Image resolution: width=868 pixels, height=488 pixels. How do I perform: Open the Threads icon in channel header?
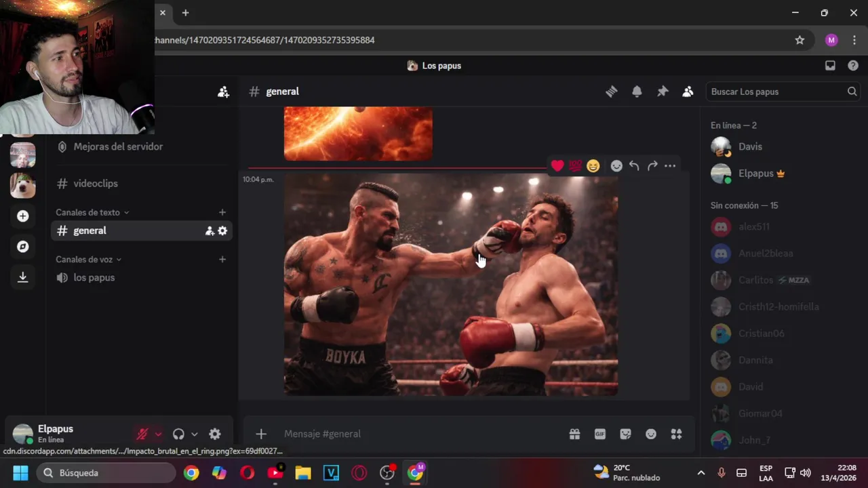pyautogui.click(x=612, y=91)
